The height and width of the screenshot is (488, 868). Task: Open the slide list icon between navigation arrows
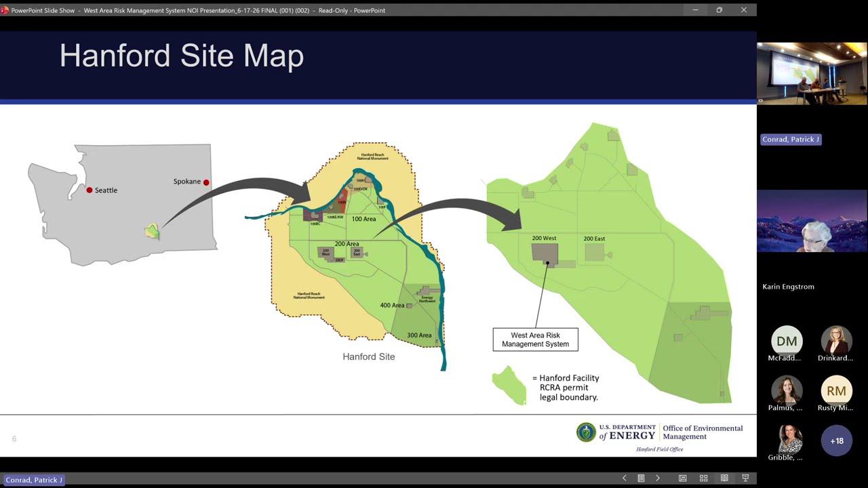[641, 479]
